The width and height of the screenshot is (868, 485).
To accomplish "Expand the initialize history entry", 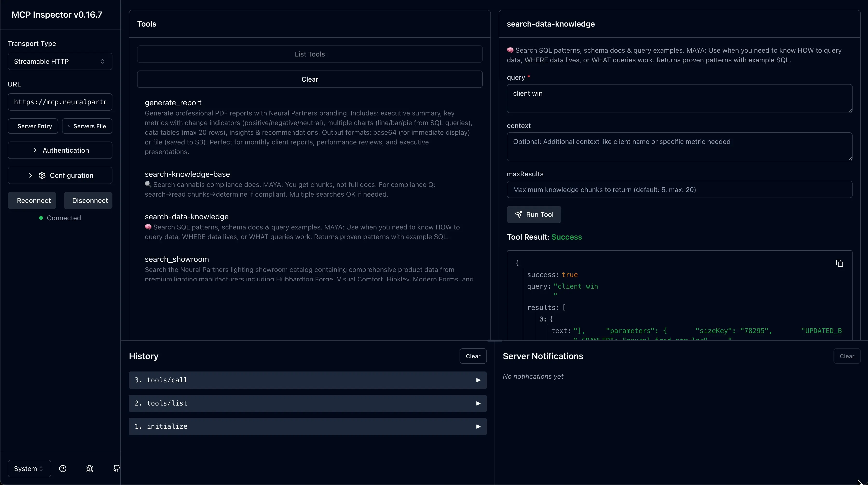I will click(x=478, y=427).
